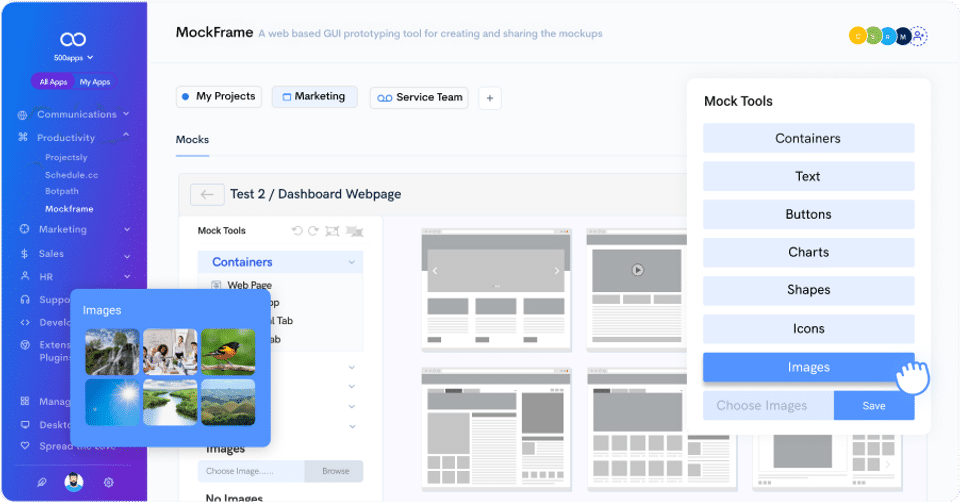Click the Sales dollar icon
Screen dimensions: 960x502
pyautogui.click(x=24, y=253)
